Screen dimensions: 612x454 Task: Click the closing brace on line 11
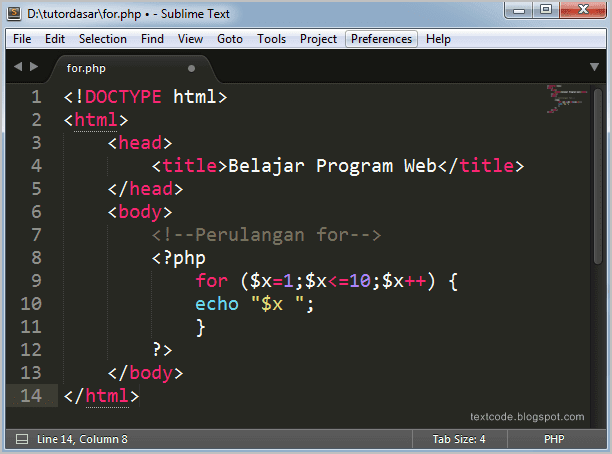(x=200, y=327)
